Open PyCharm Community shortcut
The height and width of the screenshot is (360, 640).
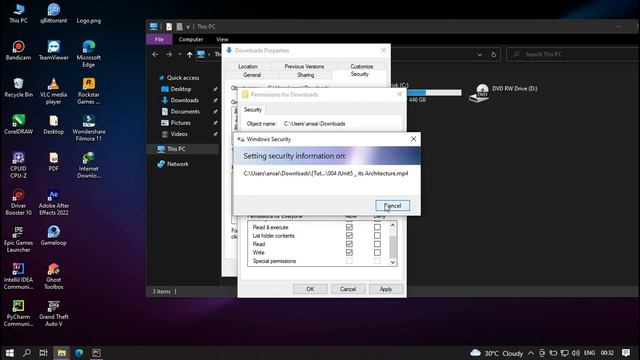tap(18, 313)
